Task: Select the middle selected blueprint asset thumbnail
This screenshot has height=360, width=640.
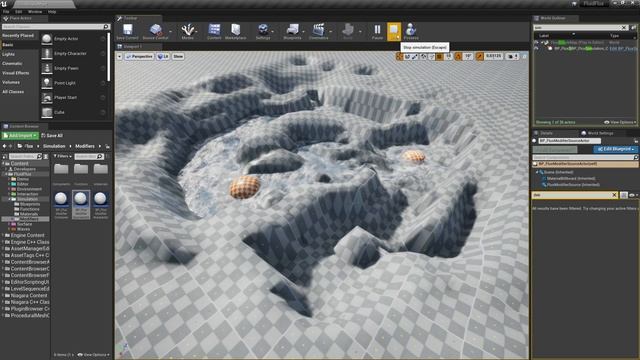Action: 81,204
